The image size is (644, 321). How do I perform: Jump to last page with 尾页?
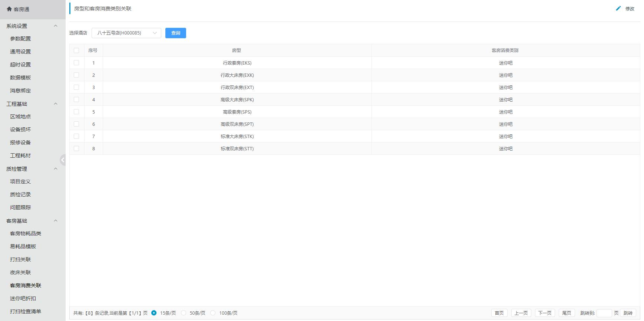567,313
